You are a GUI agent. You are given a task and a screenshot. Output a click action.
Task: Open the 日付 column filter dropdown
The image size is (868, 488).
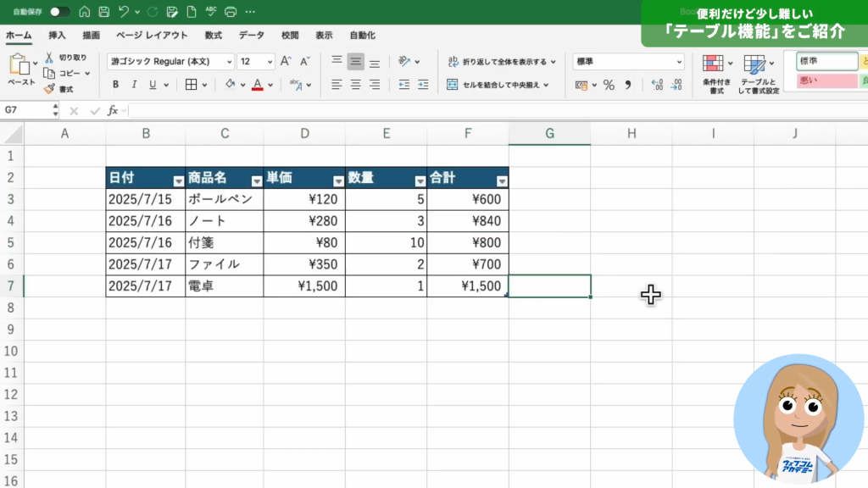178,181
